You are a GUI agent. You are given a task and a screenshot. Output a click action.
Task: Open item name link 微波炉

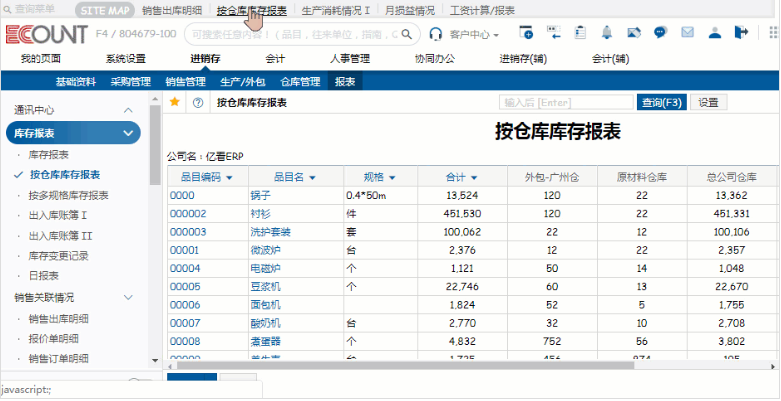pyautogui.click(x=265, y=250)
